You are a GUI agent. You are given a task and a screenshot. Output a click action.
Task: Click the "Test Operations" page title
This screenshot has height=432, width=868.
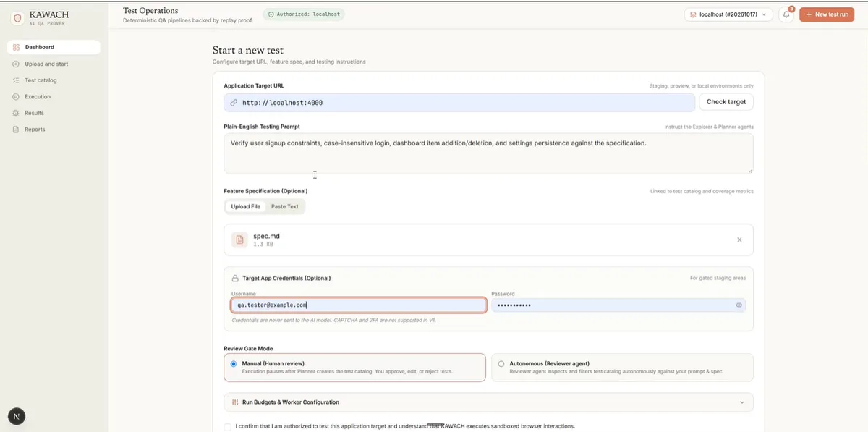pyautogui.click(x=150, y=11)
